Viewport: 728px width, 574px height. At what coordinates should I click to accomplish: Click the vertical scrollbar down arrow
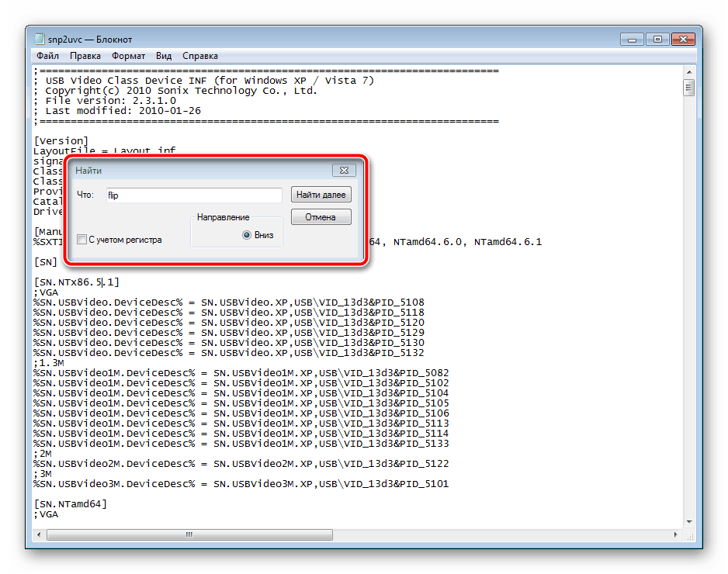[688, 522]
